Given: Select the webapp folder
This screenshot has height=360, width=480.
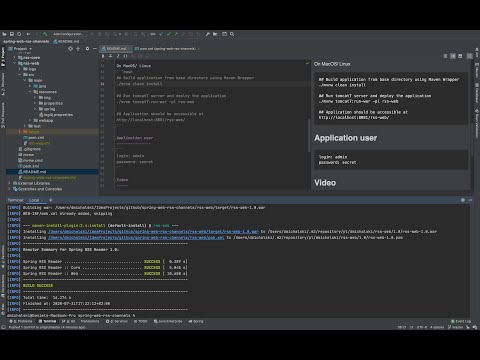Looking at the screenshot, I should pyautogui.click(x=43, y=120).
